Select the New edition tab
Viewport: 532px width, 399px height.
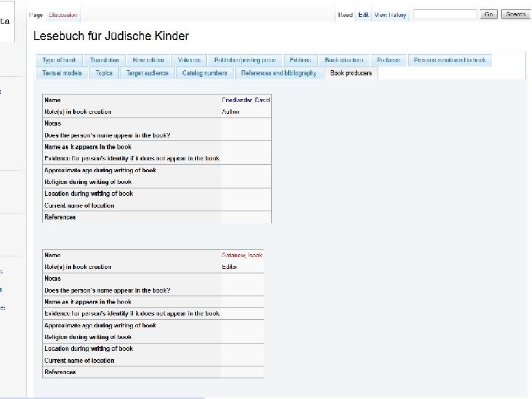click(149, 60)
